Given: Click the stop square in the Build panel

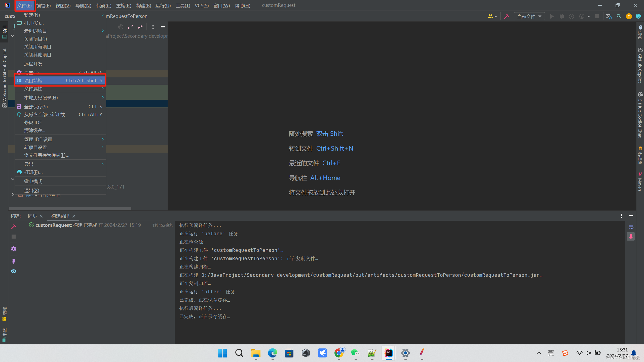Looking at the screenshot, I should (14, 237).
